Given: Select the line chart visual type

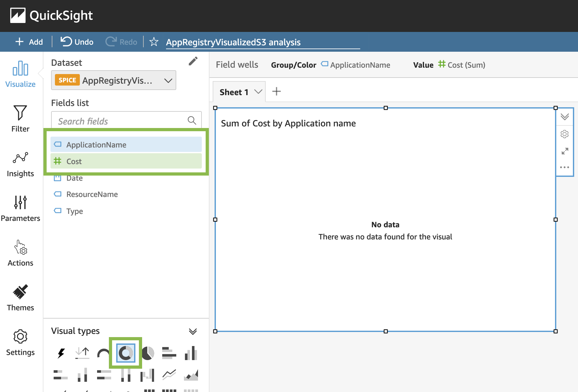Looking at the screenshot, I should [169, 374].
